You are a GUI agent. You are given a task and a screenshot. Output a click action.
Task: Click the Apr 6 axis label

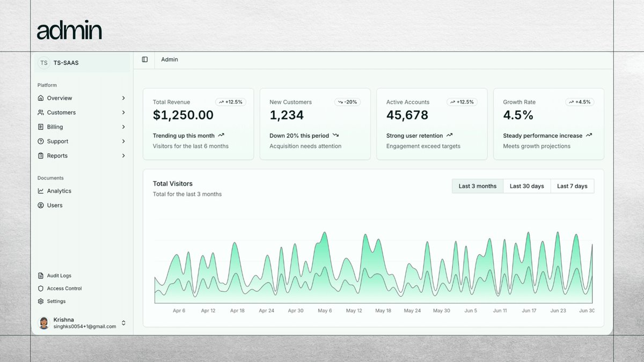(x=179, y=311)
